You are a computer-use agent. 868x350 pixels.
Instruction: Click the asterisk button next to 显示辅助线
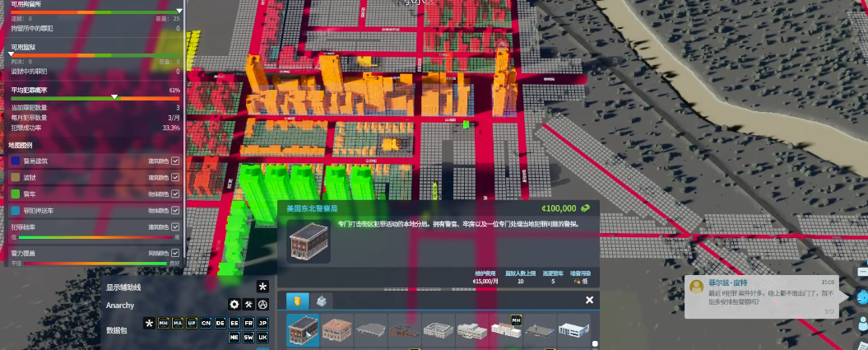click(x=262, y=287)
